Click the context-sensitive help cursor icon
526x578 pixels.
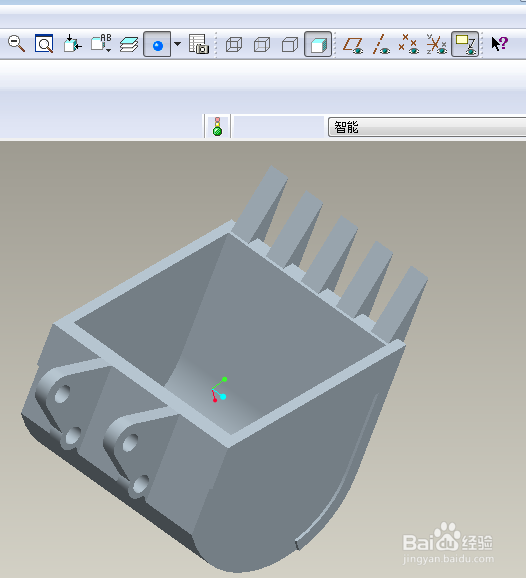click(x=499, y=44)
